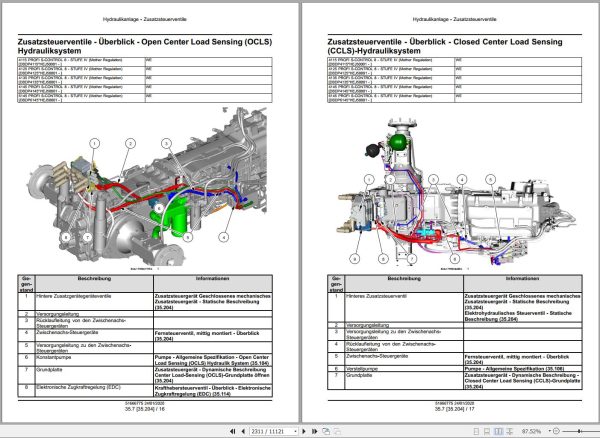Switch to continuous page view

pyautogui.click(x=487, y=431)
